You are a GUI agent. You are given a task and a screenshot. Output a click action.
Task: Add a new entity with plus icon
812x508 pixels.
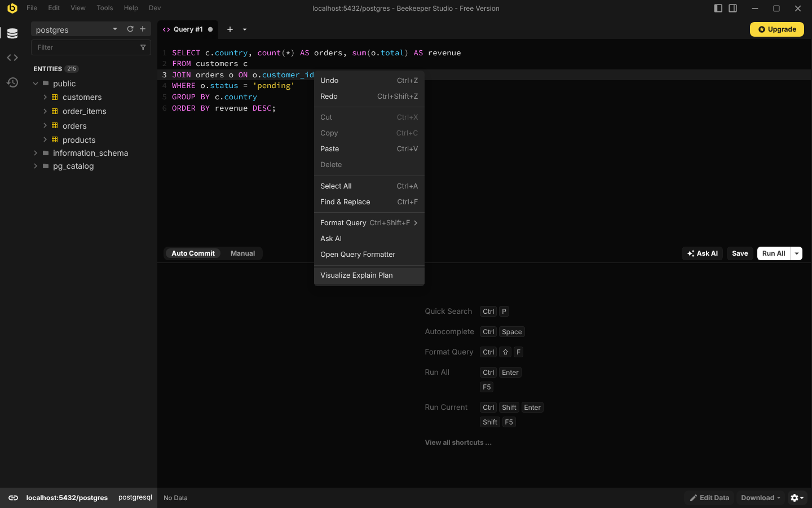pos(143,29)
